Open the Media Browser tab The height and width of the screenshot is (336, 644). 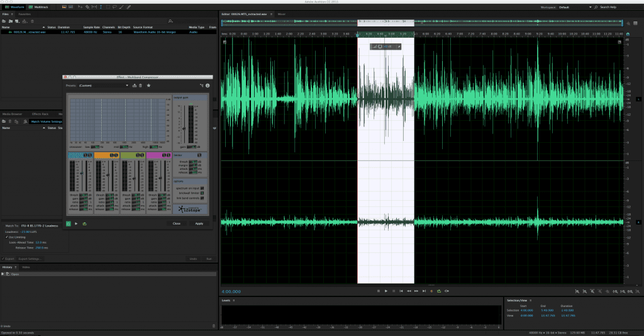(x=13, y=114)
